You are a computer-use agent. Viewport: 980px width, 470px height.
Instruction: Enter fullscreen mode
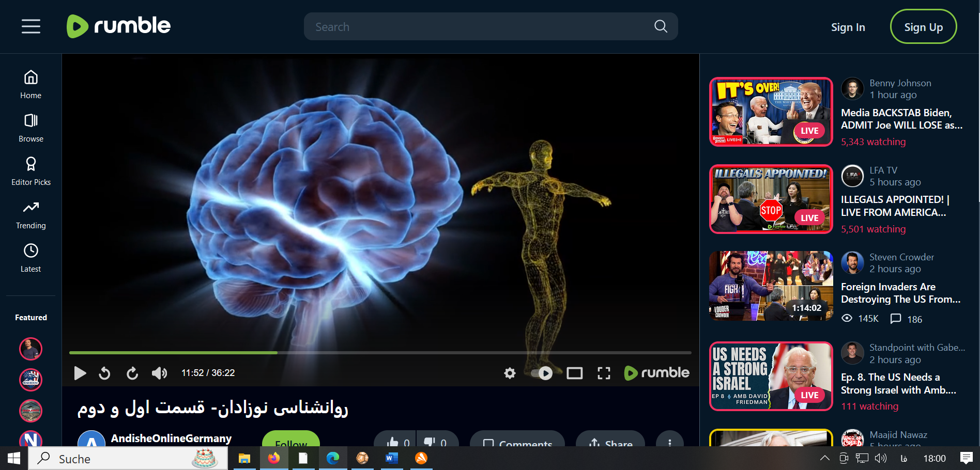[x=604, y=373]
